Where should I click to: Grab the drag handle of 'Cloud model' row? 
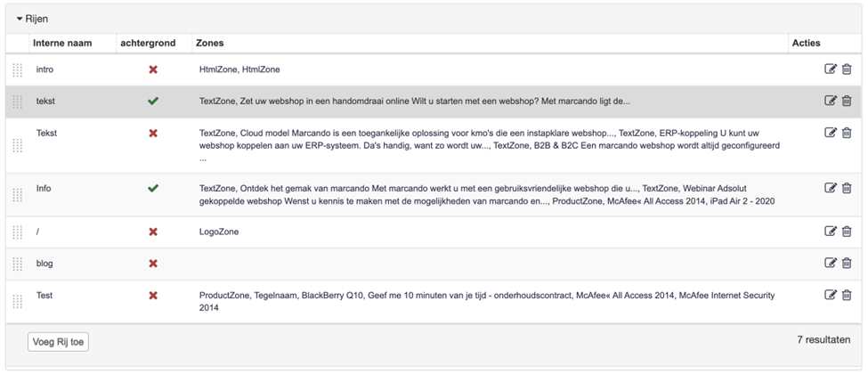pyautogui.click(x=17, y=146)
